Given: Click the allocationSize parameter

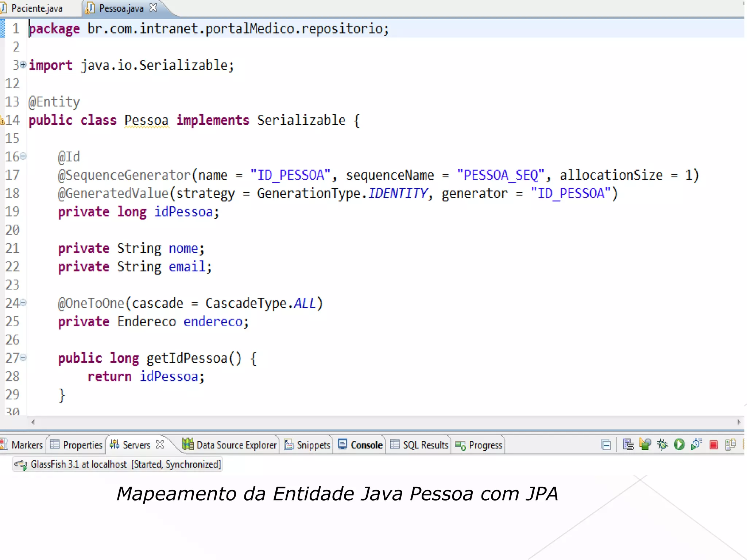Looking at the screenshot, I should (611, 175).
